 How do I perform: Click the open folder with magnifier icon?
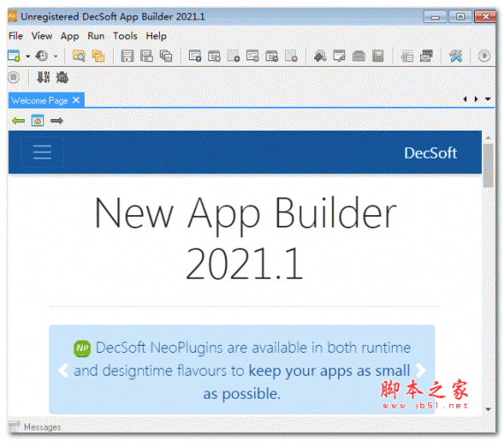coord(79,56)
